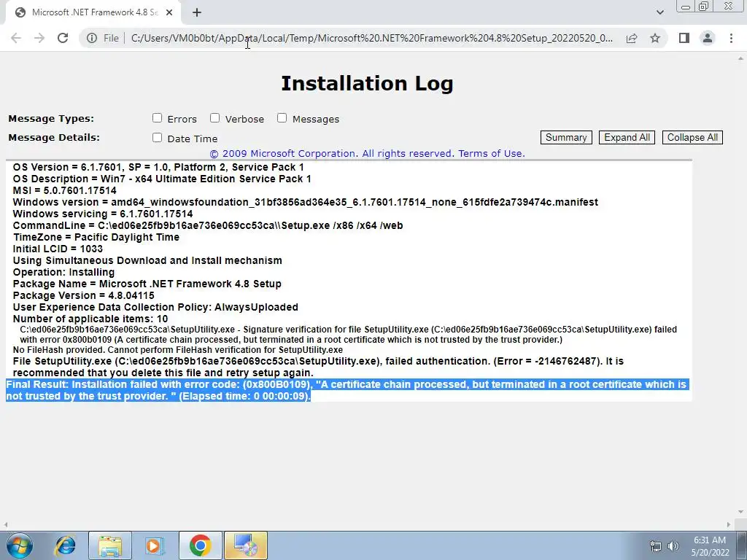Viewport: 747px width, 560px height.
Task: Click the horizontal scrollbar right arrow
Action: (729, 524)
